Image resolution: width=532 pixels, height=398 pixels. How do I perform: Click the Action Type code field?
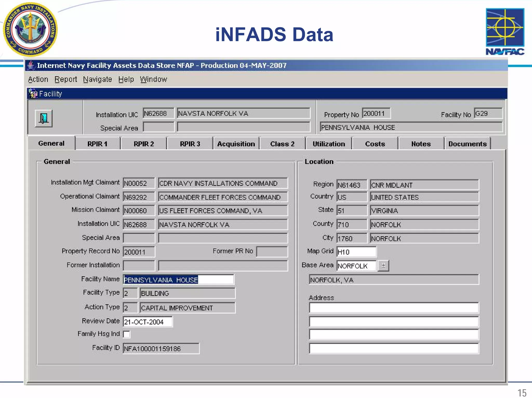tap(130, 308)
